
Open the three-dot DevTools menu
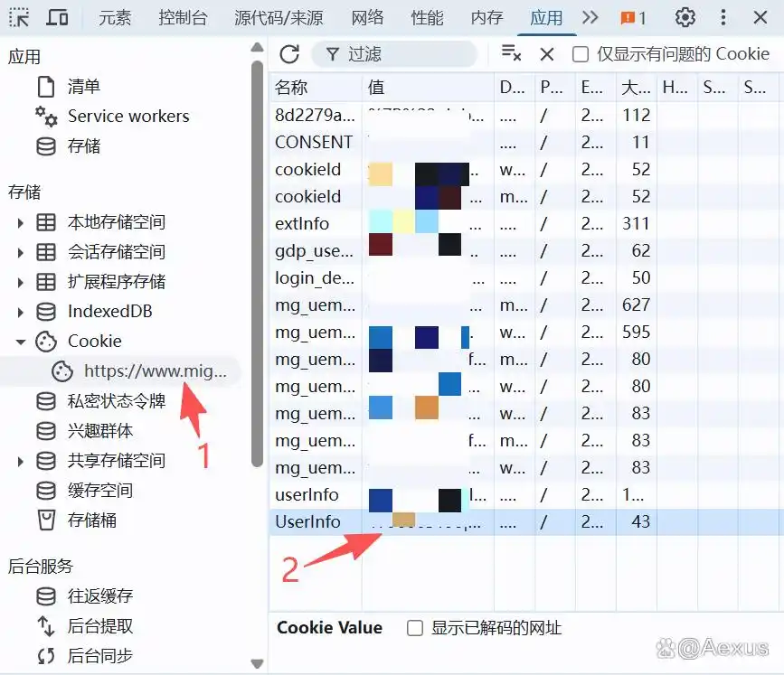tap(723, 18)
